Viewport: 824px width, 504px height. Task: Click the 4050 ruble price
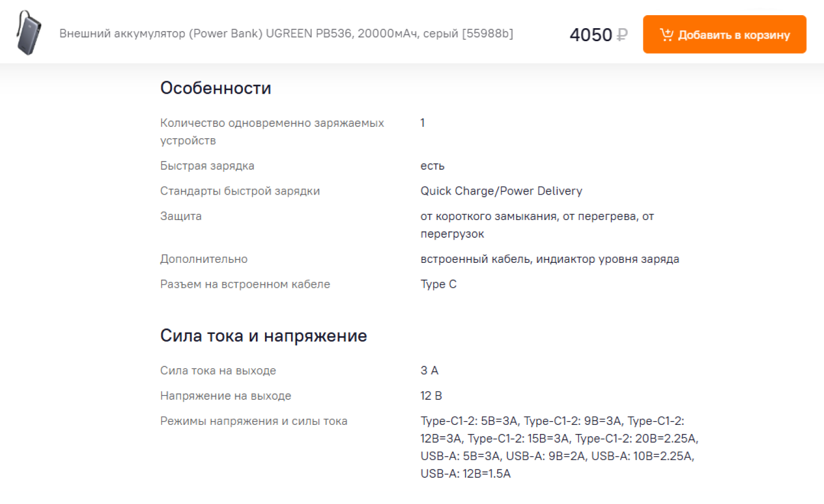pyautogui.click(x=598, y=35)
